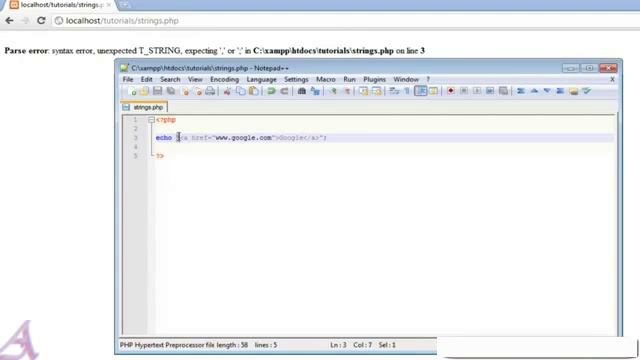Click the User Defined Language icon

click(433, 91)
